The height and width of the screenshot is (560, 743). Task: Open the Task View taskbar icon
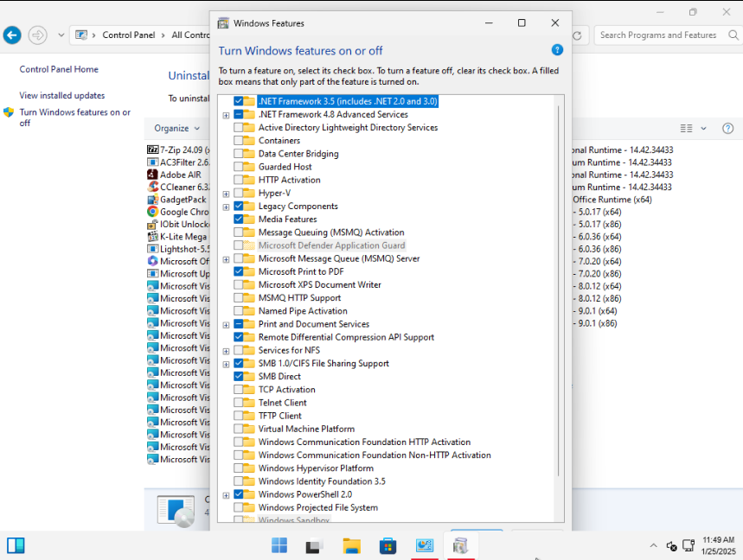[x=315, y=546]
